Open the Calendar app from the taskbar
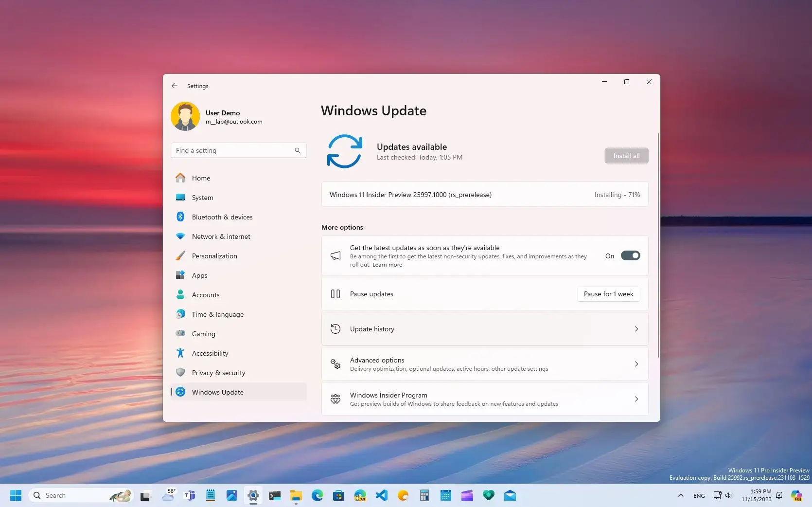812x507 pixels. click(x=446, y=496)
